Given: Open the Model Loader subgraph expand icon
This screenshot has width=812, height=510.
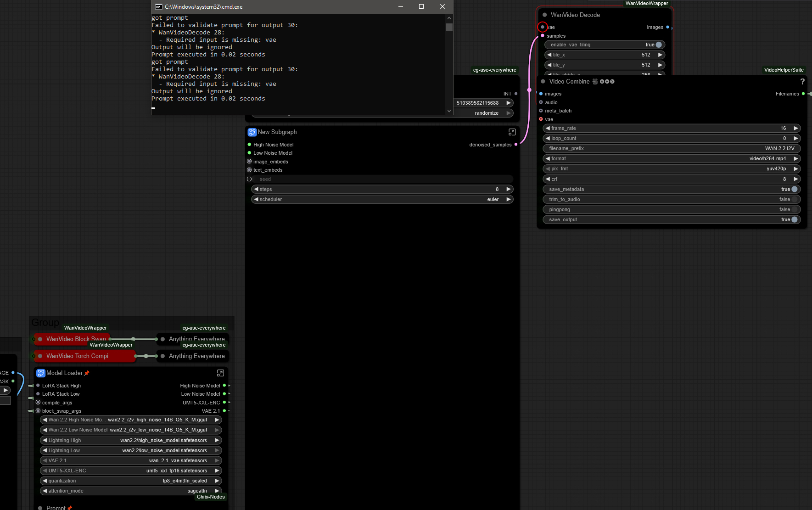Looking at the screenshot, I should 220,373.
